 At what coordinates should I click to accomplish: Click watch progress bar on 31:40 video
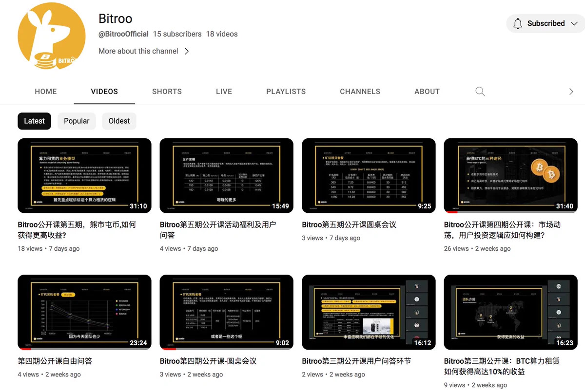(x=511, y=212)
